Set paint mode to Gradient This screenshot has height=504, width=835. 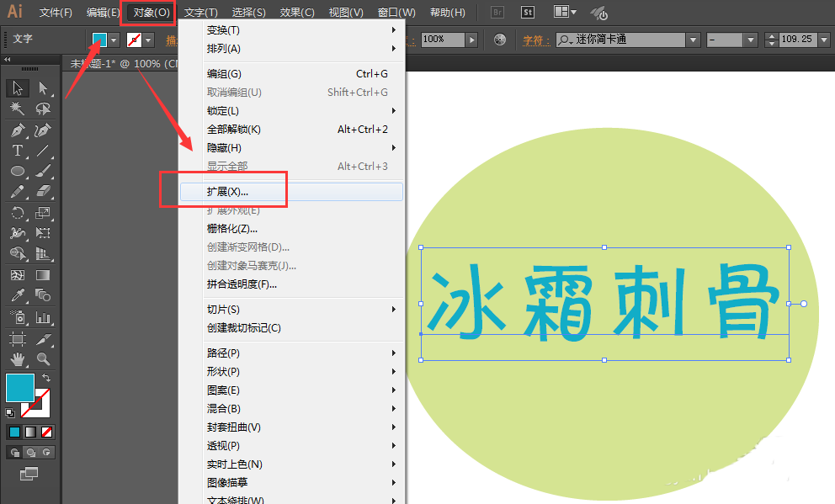click(x=31, y=432)
